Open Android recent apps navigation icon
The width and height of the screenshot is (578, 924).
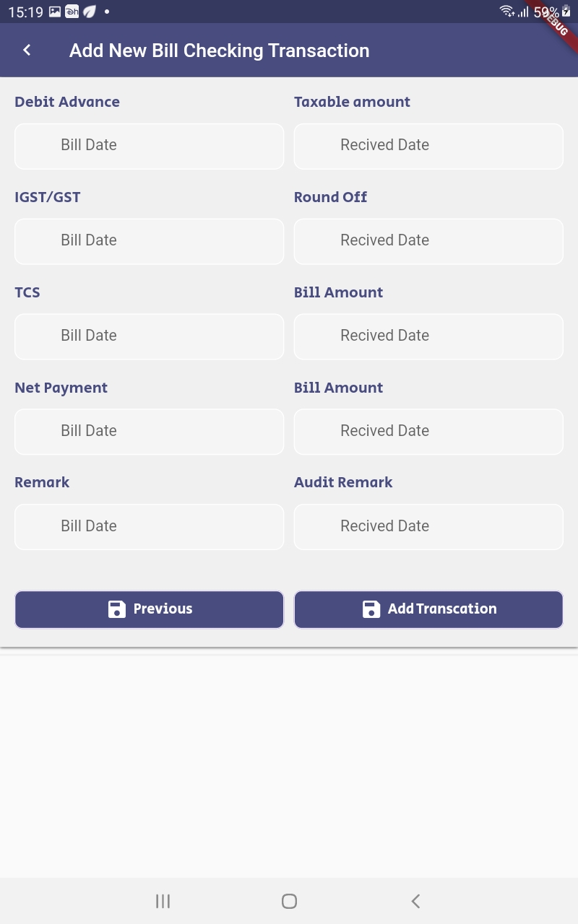(163, 901)
